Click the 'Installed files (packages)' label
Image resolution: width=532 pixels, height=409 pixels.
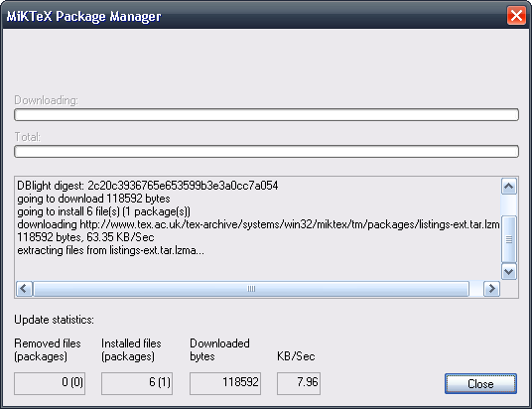pyautogui.click(x=131, y=350)
